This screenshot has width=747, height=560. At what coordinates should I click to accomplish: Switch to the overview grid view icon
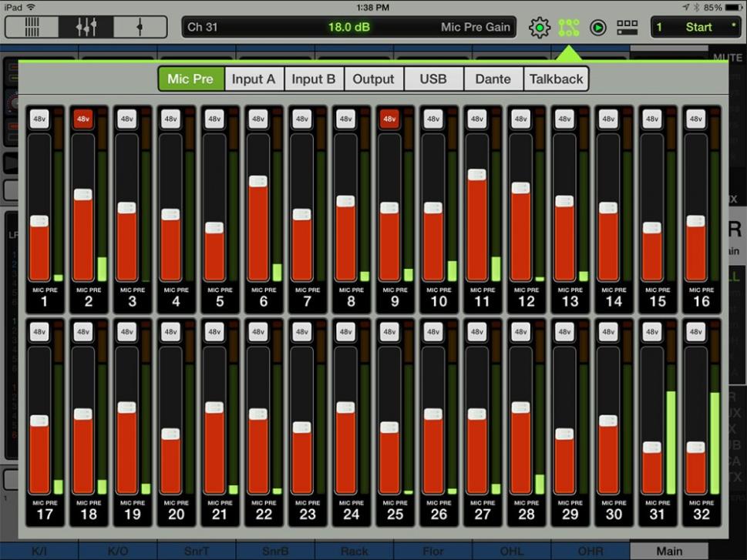[x=32, y=27]
